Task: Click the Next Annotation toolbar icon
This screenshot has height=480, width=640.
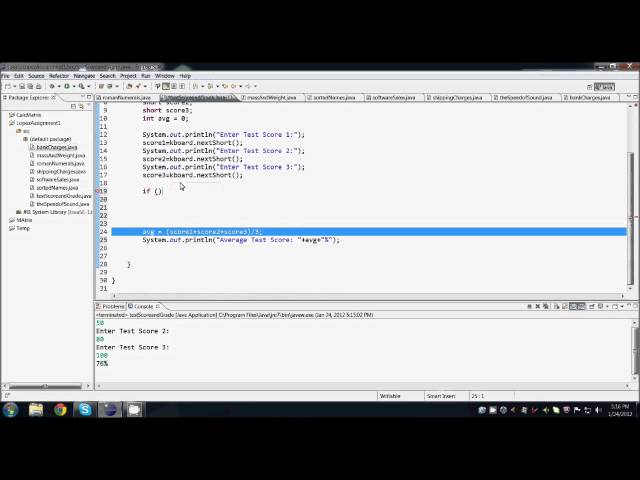Action: click(x=195, y=86)
